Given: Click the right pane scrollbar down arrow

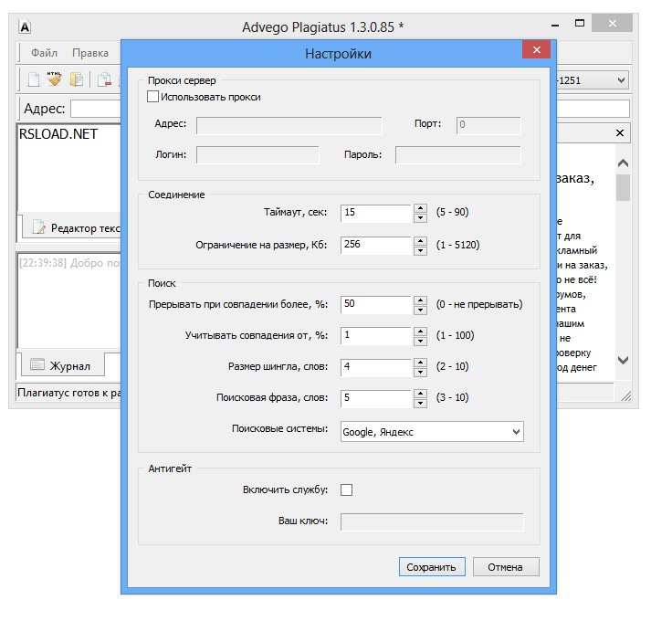Looking at the screenshot, I should pos(623,360).
